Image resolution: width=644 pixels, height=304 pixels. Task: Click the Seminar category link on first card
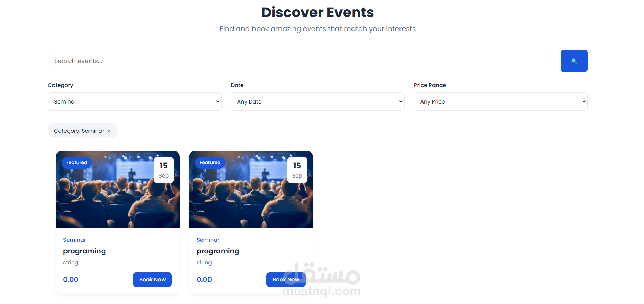(74, 240)
